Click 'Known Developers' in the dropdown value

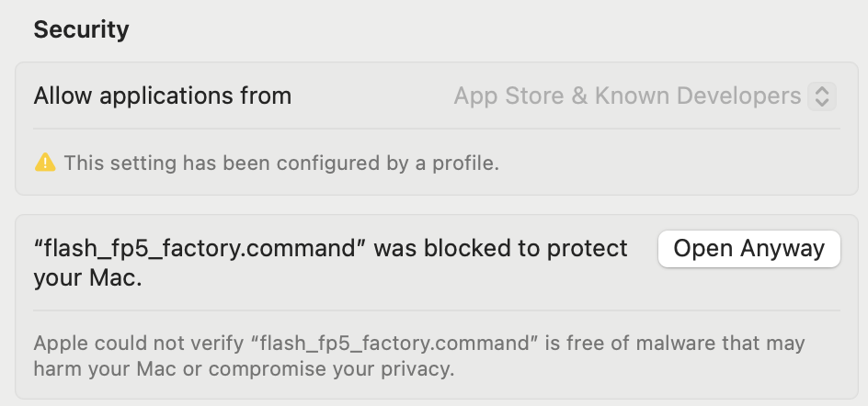click(x=698, y=96)
